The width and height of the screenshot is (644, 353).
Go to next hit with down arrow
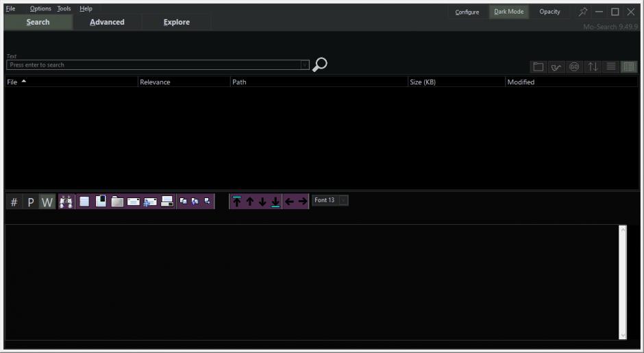(x=262, y=202)
